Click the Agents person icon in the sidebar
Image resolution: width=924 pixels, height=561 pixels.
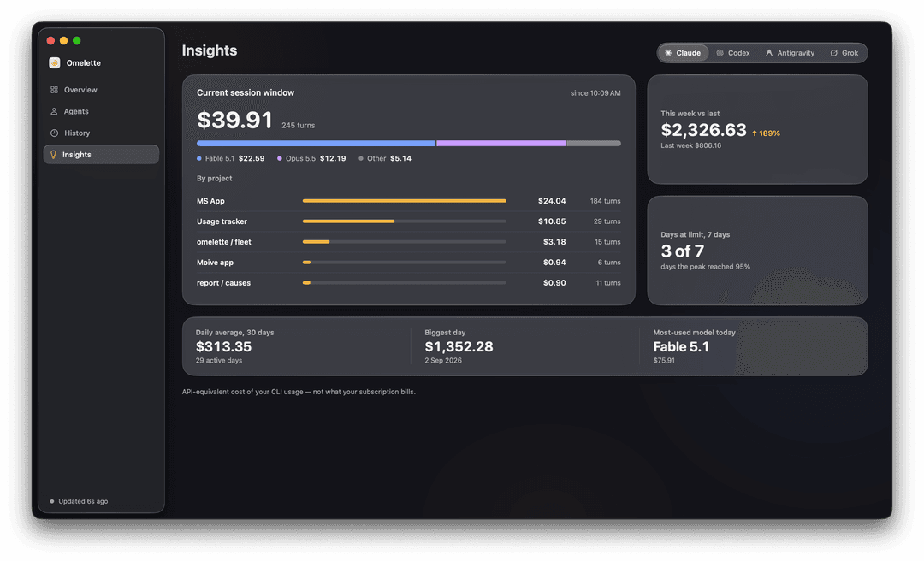click(54, 111)
